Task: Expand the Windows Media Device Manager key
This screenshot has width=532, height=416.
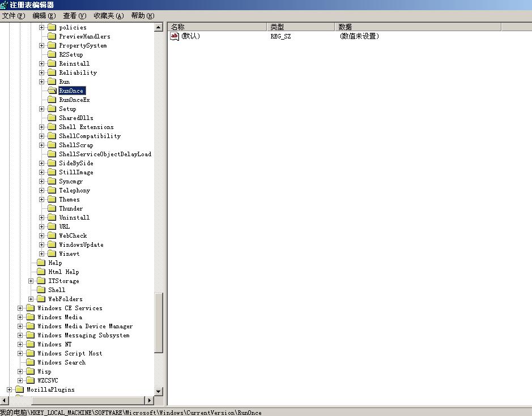Action: [x=20, y=326]
